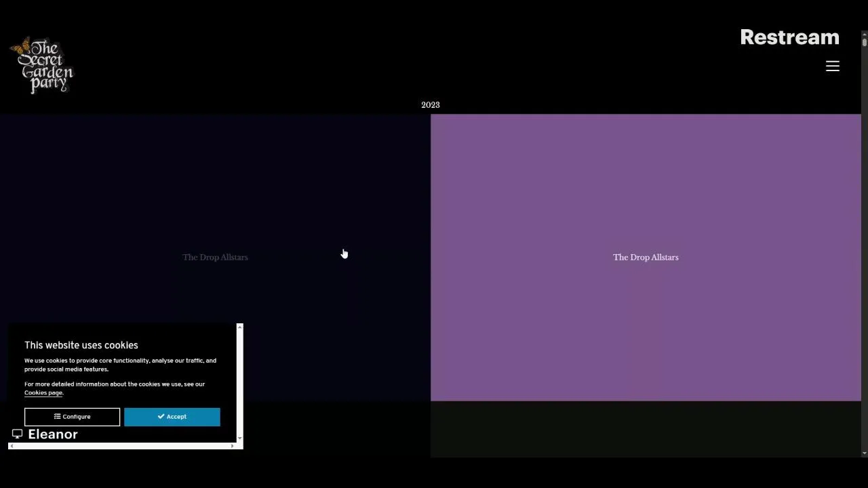Select the 2023 year label
Screen dimensions: 868x488
(431, 105)
